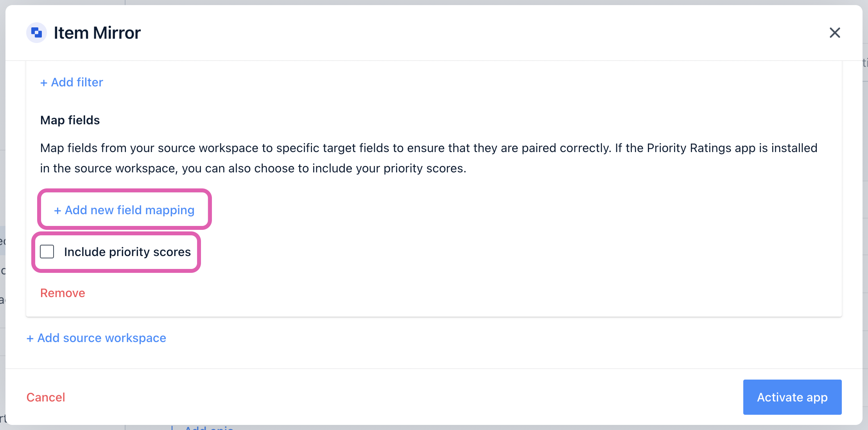868x430 pixels.
Task: Click the plus sign before Add new field mapping
Action: 57,210
